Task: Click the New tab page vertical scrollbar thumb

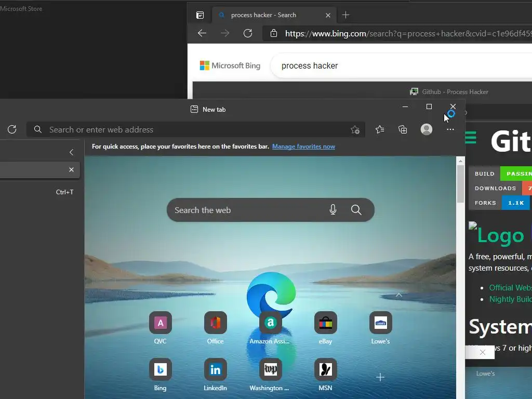Action: coord(460,183)
